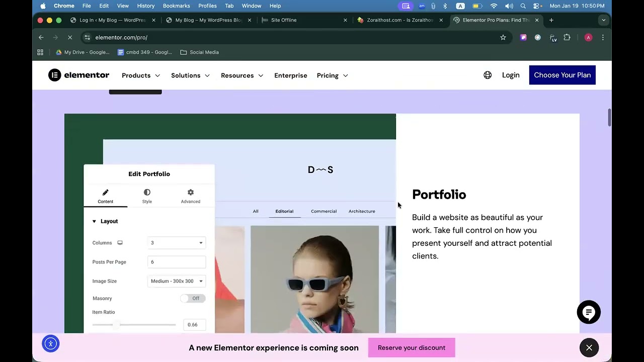The height and width of the screenshot is (362, 644).
Task: Open the chat support bubble icon
Action: 589,312
